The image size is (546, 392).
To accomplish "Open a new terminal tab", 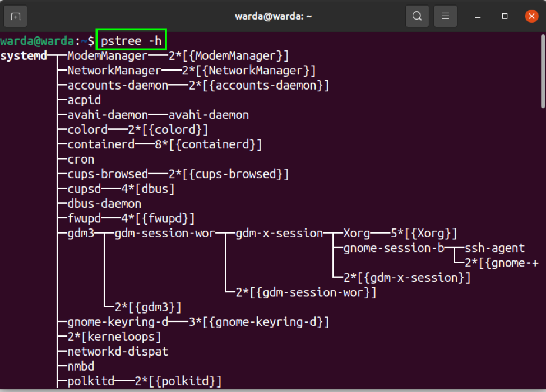I will coord(15,16).
